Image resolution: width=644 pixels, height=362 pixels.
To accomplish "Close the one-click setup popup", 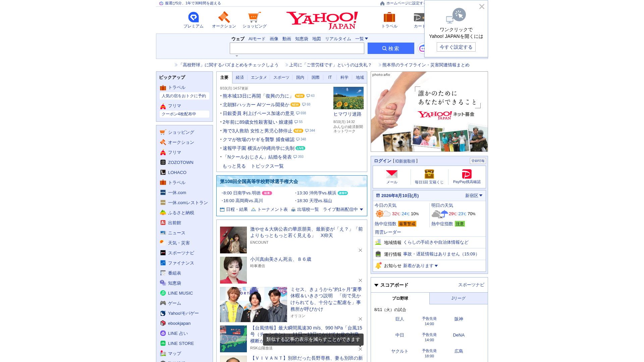I will coord(482,7).
